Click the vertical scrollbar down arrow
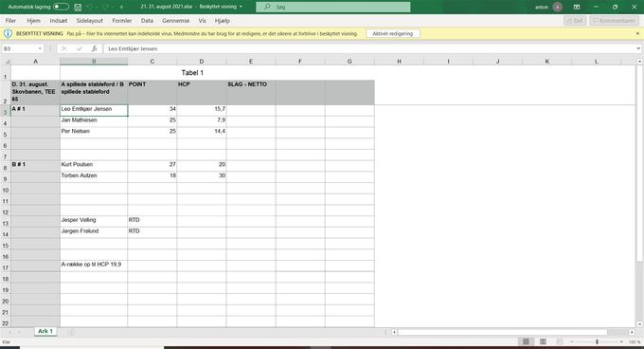Image resolution: width=644 pixels, height=349 pixels. click(x=639, y=324)
